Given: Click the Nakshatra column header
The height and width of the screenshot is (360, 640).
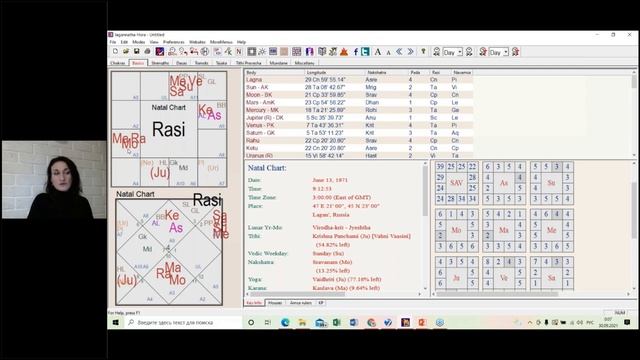Looking at the screenshot, I should click(387, 72).
